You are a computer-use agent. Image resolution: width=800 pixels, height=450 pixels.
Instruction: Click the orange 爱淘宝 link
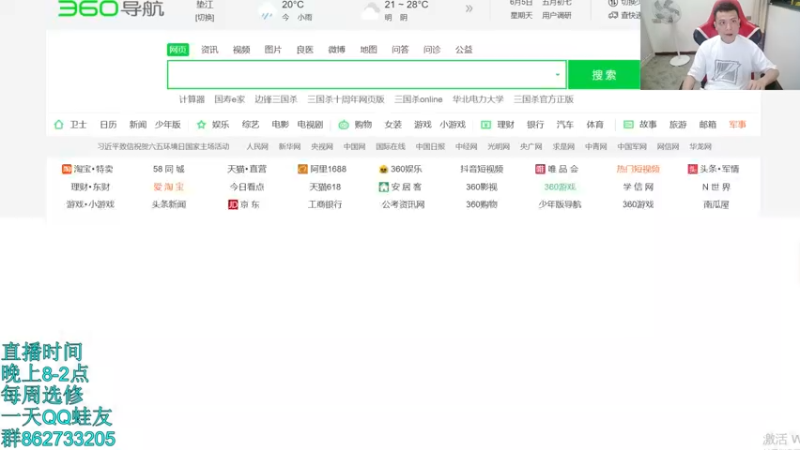coord(168,187)
